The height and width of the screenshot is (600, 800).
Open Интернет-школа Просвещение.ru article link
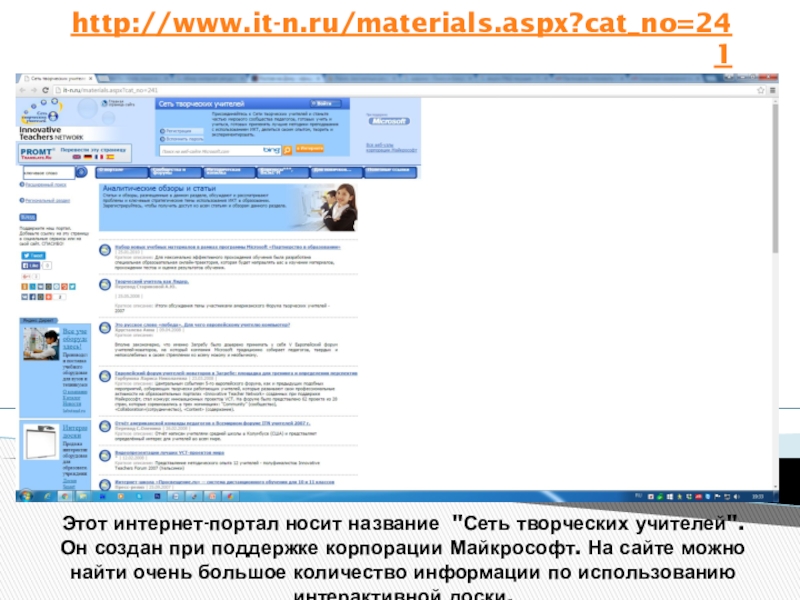224,482
